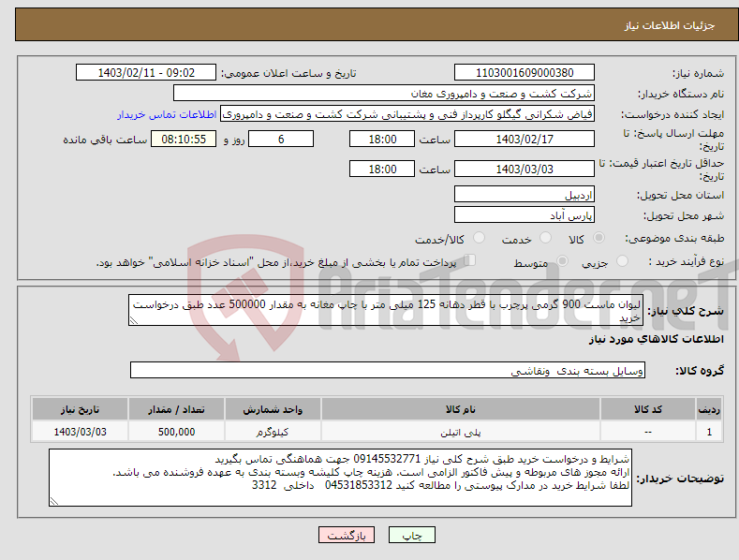Image resolution: width=739 pixels, height=560 pixels.
Task: Click the اطلاعات کالاهای مورد نیاز heading
Action: click(656, 339)
